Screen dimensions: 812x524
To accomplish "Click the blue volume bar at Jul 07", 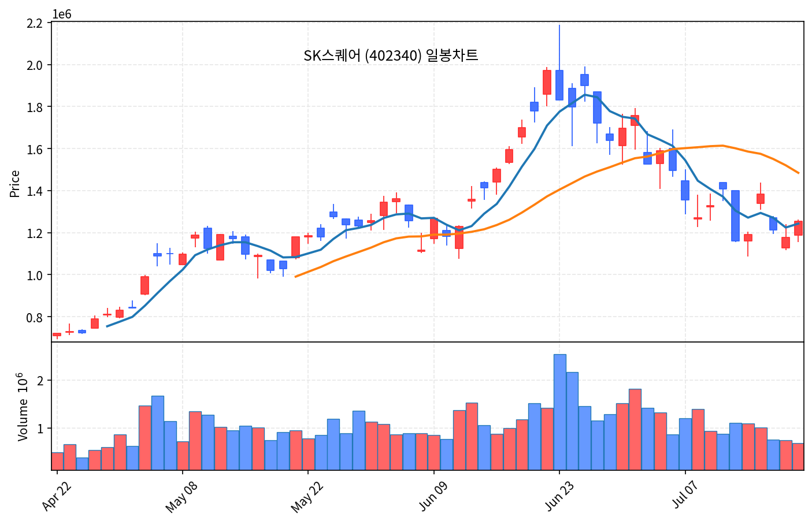I will click(685, 444).
